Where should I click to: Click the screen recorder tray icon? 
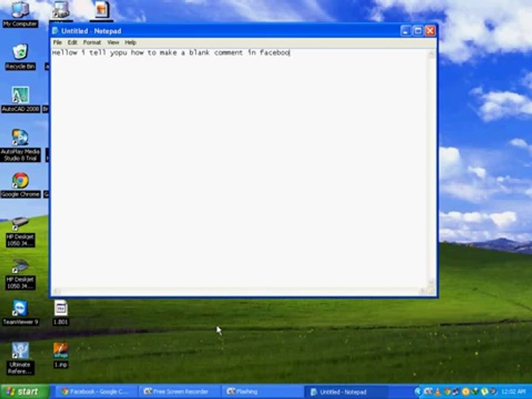tap(428, 392)
